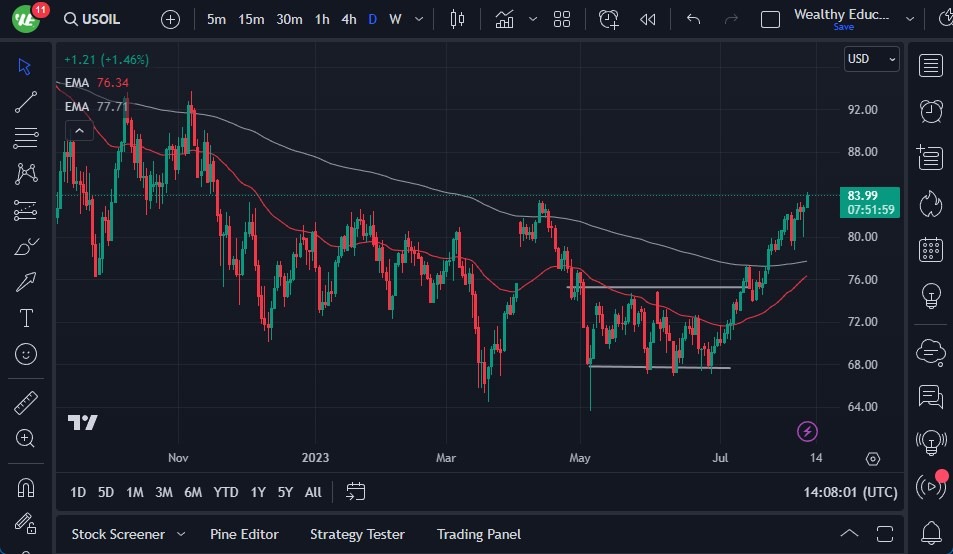
Task: Select the ruler measure tool
Action: [x=26, y=403]
